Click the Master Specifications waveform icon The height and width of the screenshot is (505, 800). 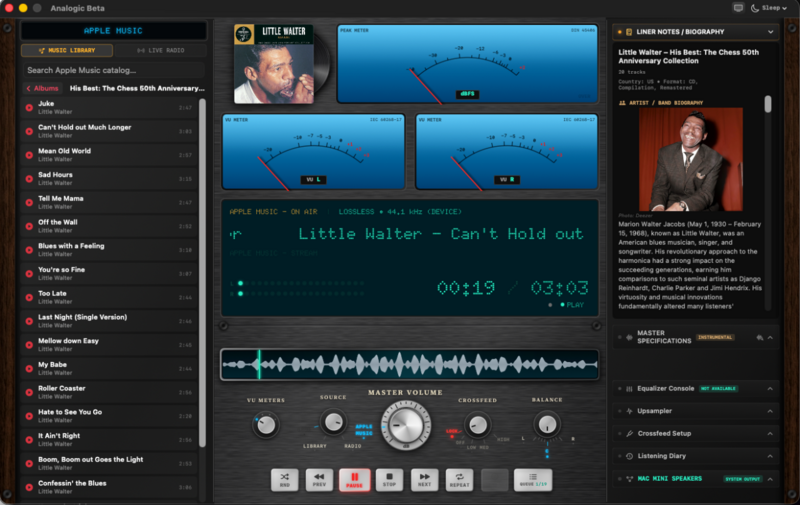(x=629, y=337)
